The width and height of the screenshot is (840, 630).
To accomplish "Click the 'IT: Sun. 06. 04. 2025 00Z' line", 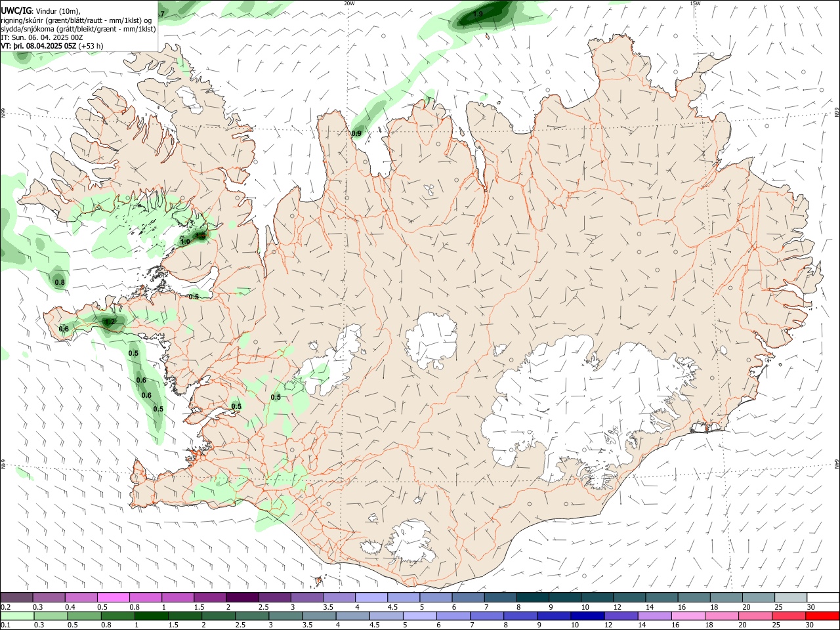I will (x=42, y=37).
